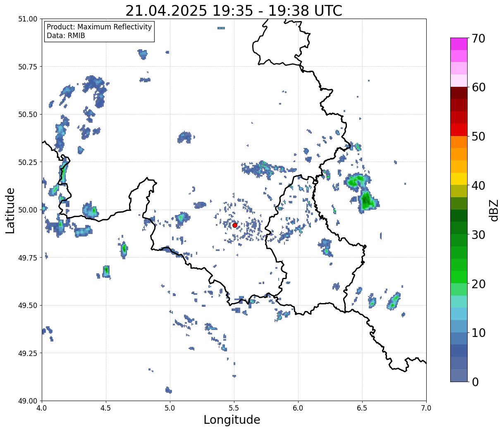Select the yellow 40 dBZ colorbar segment
The image size is (504, 430).
pos(459,179)
